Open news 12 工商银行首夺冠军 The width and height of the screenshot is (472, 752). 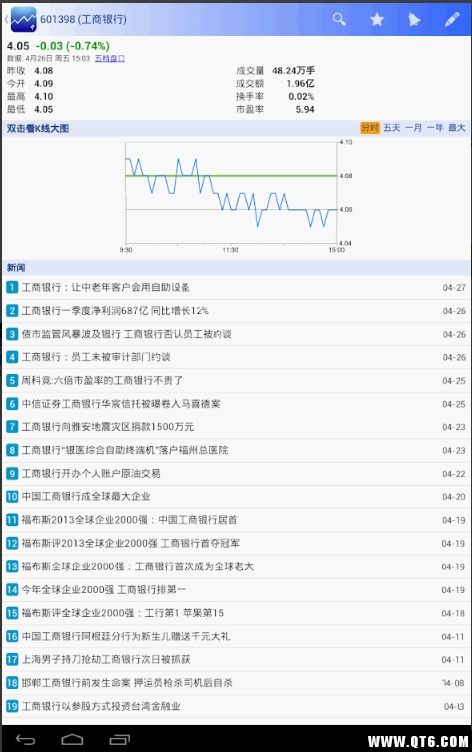236,543
